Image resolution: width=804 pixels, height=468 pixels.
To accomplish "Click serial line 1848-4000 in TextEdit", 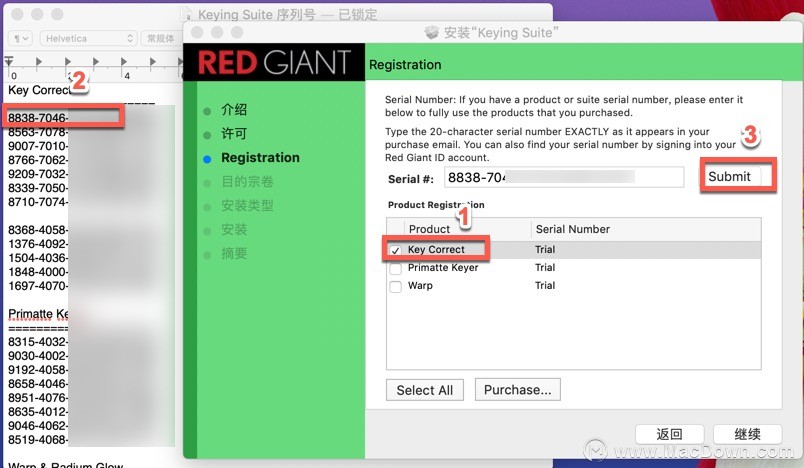I will coord(37,272).
